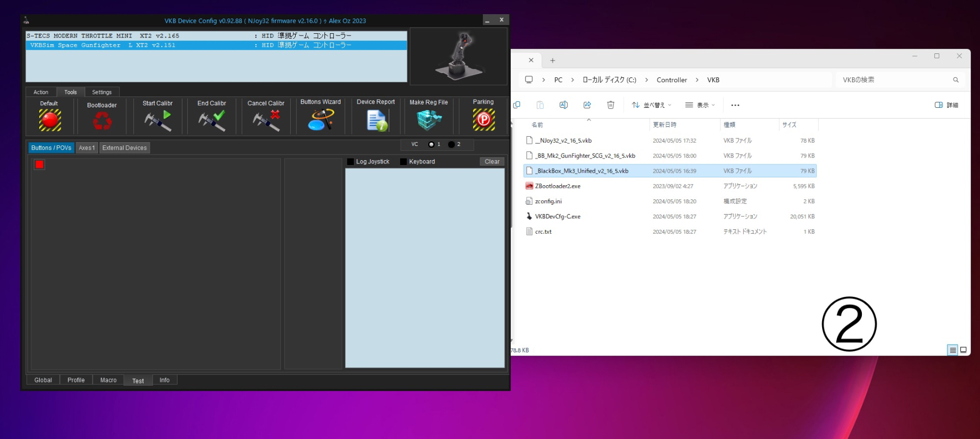Open the Test bottom tab
Screen dimensions: 980x439
coord(138,381)
